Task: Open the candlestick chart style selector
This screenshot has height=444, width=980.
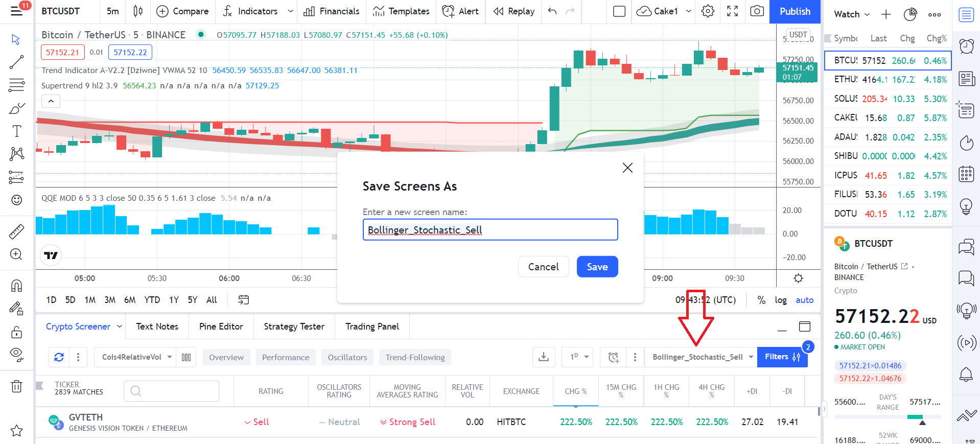Action: [138, 11]
